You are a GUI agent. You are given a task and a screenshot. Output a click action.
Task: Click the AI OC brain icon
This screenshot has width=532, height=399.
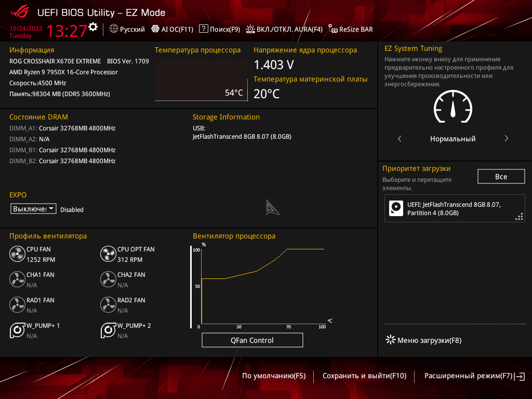(155, 29)
